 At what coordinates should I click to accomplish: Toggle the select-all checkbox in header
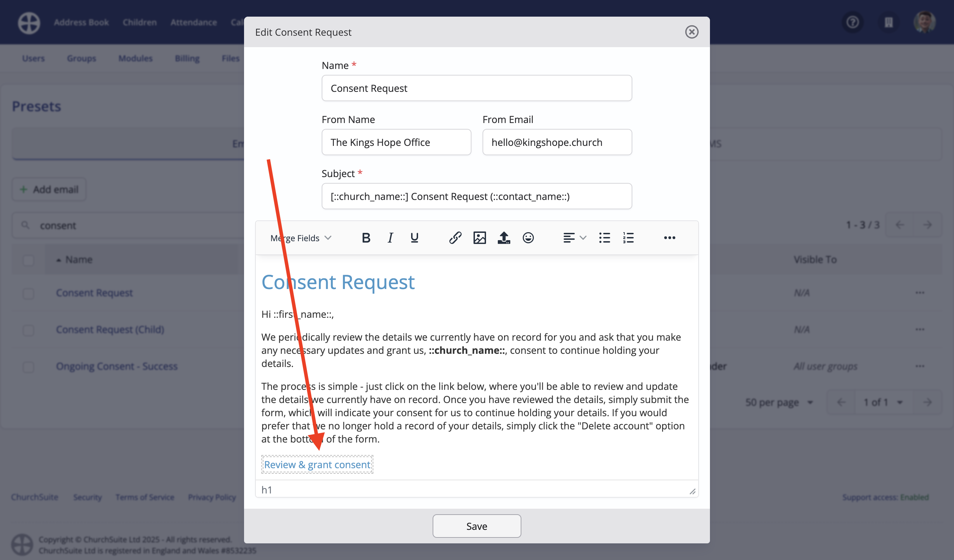pos(28,260)
